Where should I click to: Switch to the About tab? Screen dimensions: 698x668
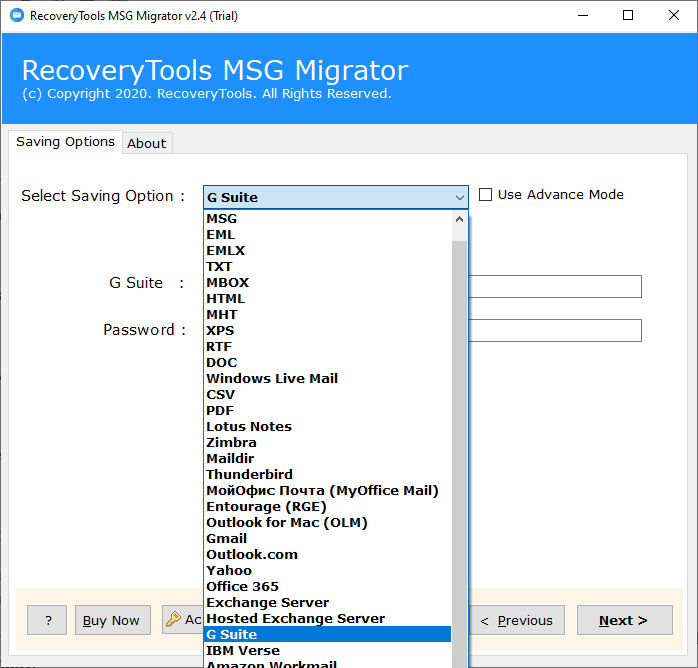tap(146, 143)
